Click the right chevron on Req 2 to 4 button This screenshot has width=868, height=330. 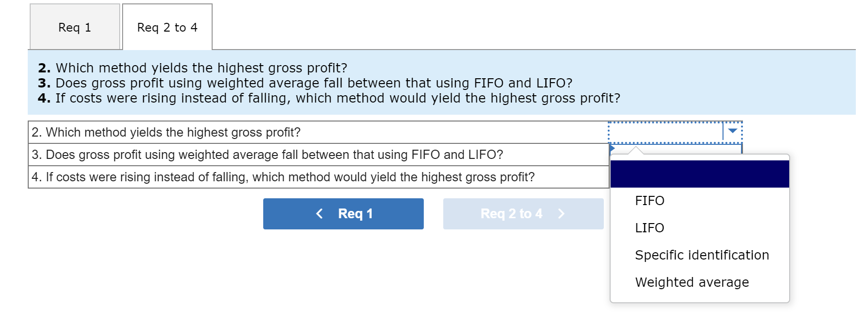(x=562, y=213)
